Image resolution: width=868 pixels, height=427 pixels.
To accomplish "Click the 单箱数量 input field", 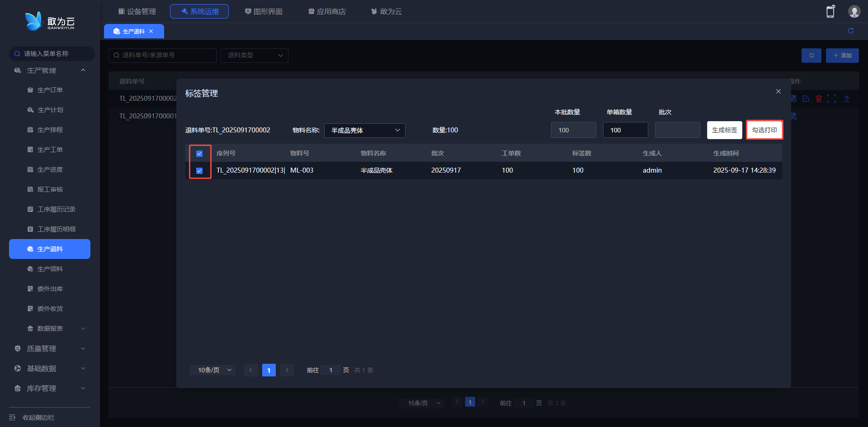I will pyautogui.click(x=625, y=130).
